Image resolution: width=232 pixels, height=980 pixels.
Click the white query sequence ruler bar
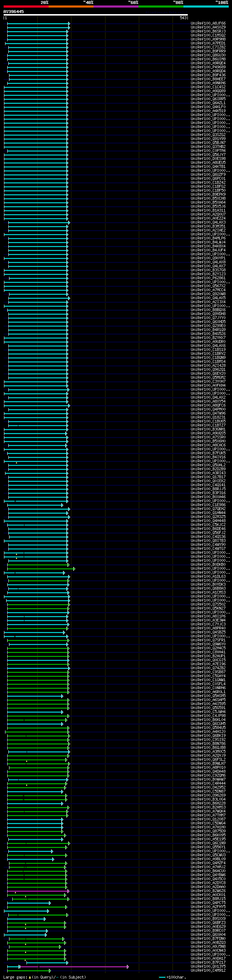click(x=96, y=15)
